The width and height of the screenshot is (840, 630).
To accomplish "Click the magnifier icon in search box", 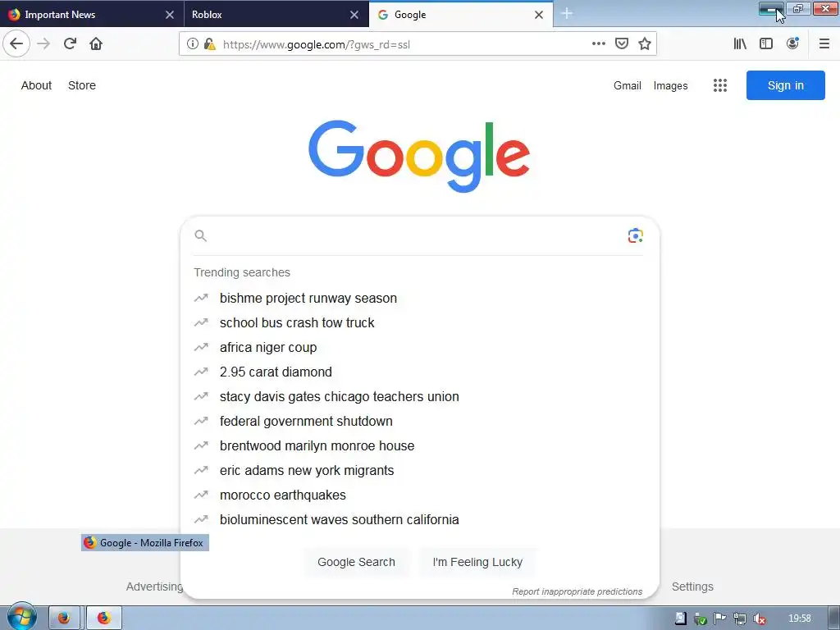I will tap(200, 235).
